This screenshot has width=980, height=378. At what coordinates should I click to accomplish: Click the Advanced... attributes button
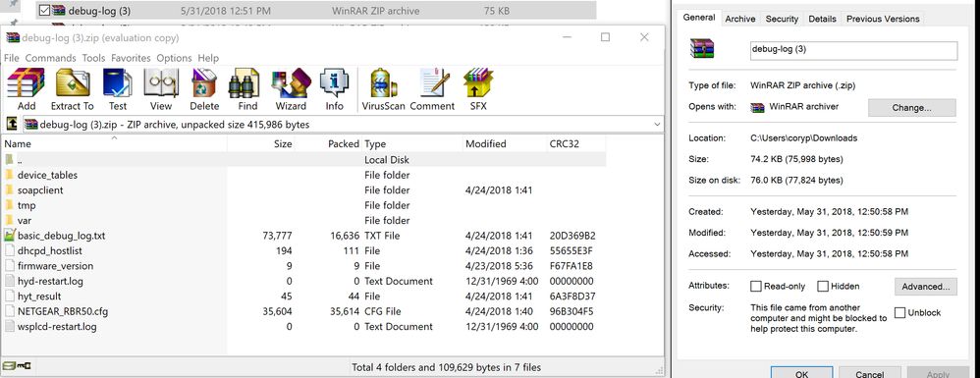[925, 287]
